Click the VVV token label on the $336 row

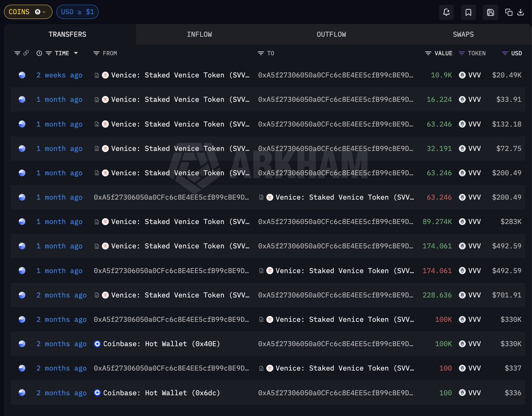click(474, 393)
